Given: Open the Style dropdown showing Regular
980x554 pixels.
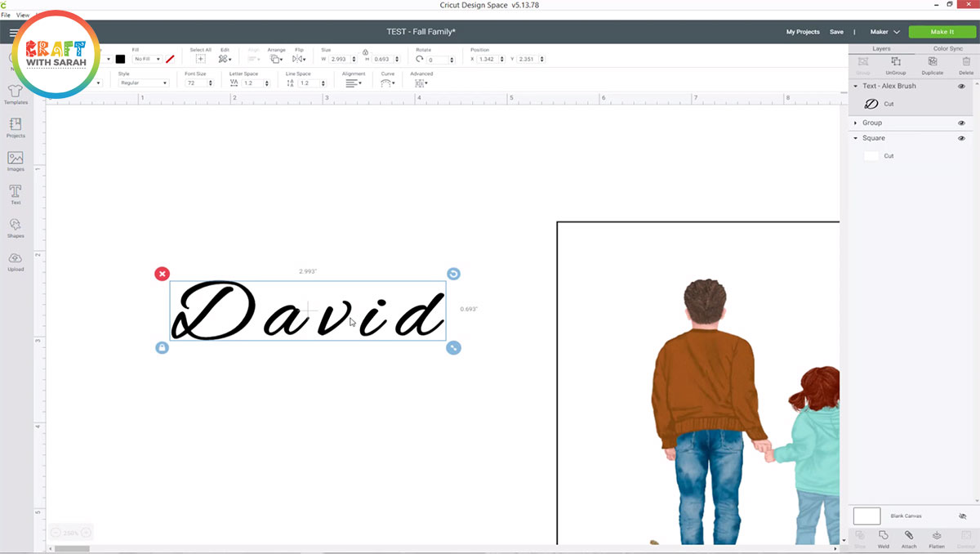Looking at the screenshot, I should click(x=144, y=83).
